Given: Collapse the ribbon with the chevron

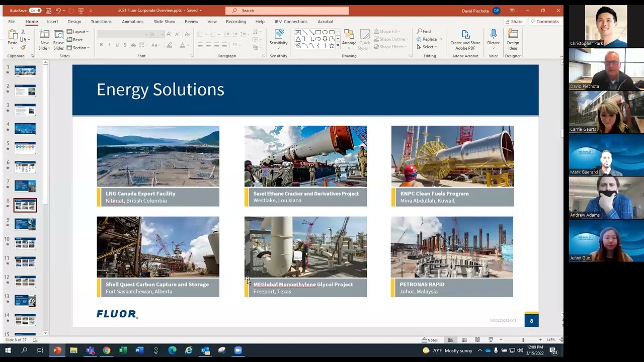Looking at the screenshot, I should pos(560,56).
